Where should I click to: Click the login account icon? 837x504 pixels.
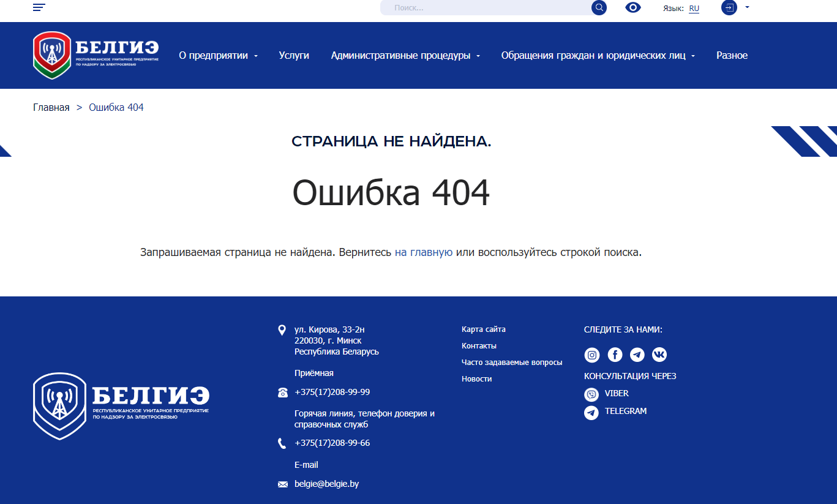(x=729, y=7)
